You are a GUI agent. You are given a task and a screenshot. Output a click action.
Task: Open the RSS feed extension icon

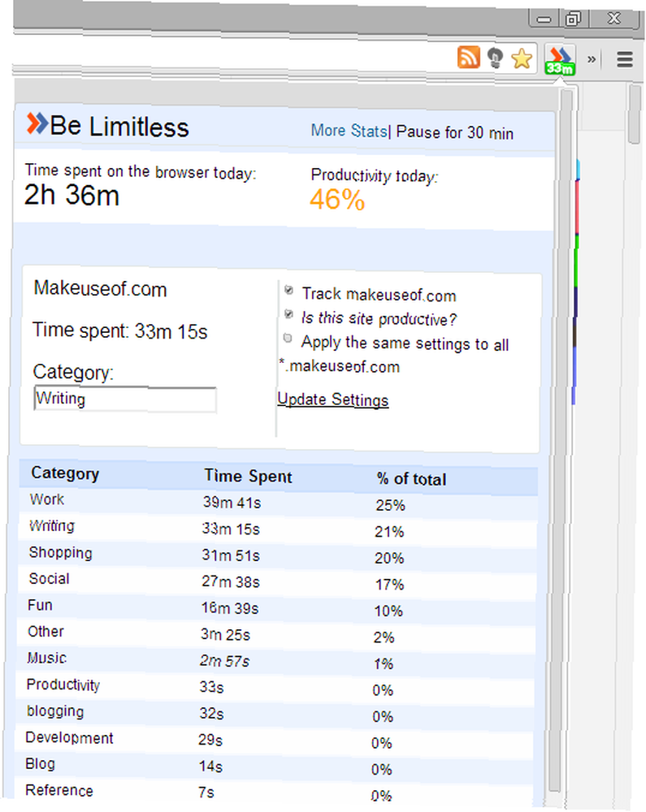[x=468, y=57]
